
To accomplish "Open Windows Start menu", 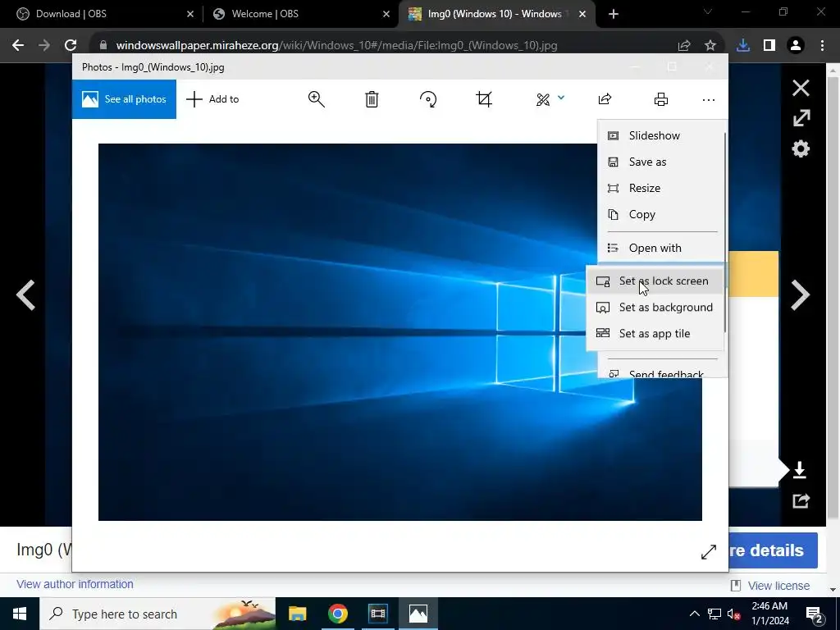I will pos(20,614).
